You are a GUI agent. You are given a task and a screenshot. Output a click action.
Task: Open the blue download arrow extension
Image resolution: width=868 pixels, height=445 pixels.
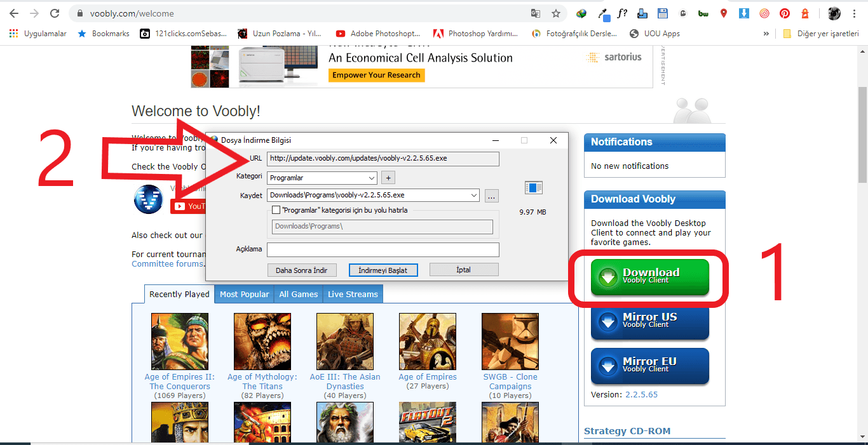744,13
